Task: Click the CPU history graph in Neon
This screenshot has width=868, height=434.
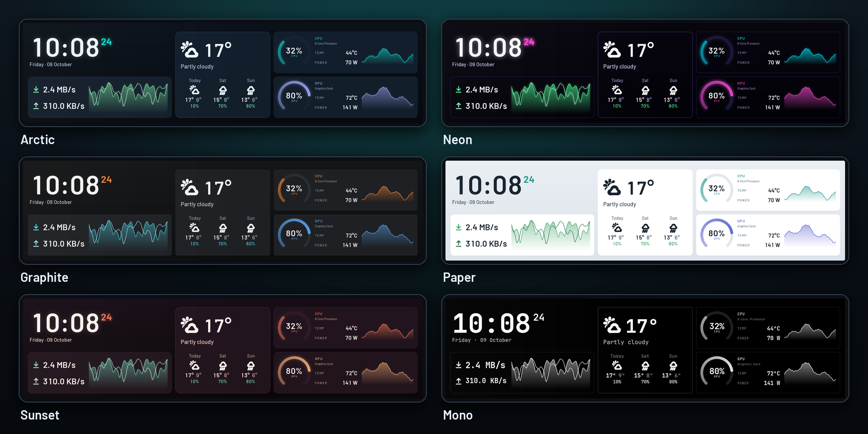Action: coord(810,56)
